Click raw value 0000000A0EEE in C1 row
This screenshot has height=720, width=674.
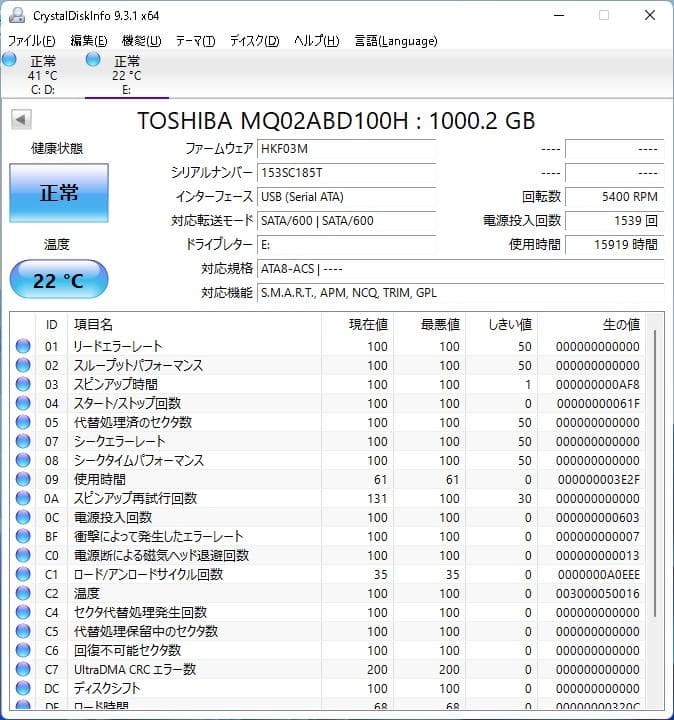click(x=599, y=574)
